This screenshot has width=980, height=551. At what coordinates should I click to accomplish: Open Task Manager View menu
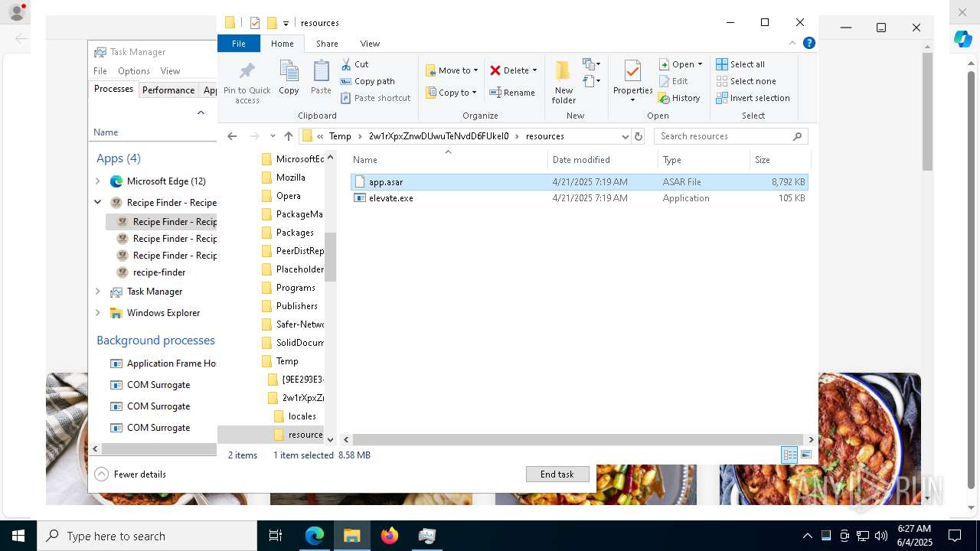170,71
